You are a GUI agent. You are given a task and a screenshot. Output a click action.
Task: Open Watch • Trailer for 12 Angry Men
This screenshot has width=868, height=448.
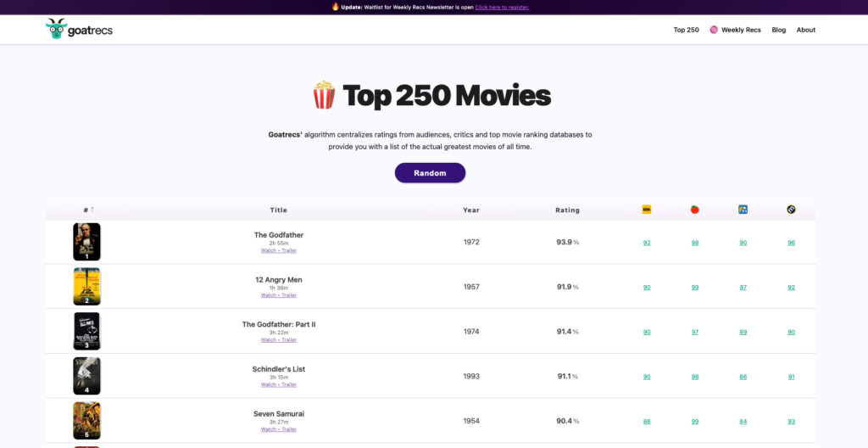[278, 295]
